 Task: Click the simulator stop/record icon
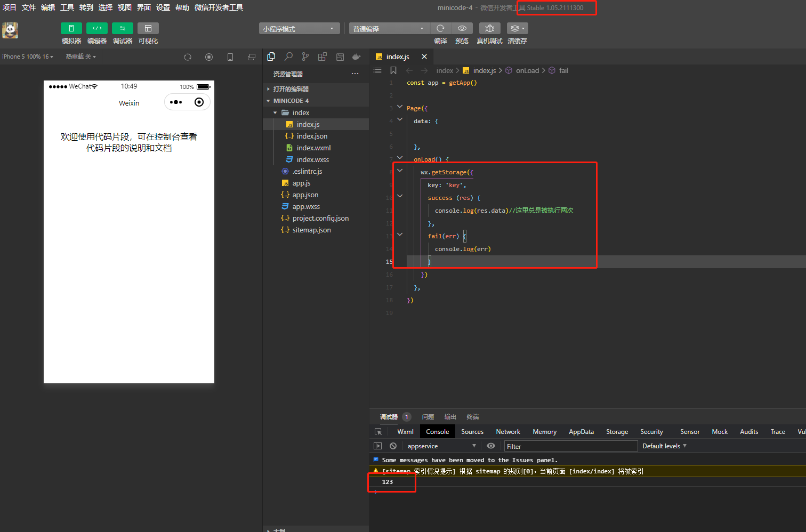(209, 57)
